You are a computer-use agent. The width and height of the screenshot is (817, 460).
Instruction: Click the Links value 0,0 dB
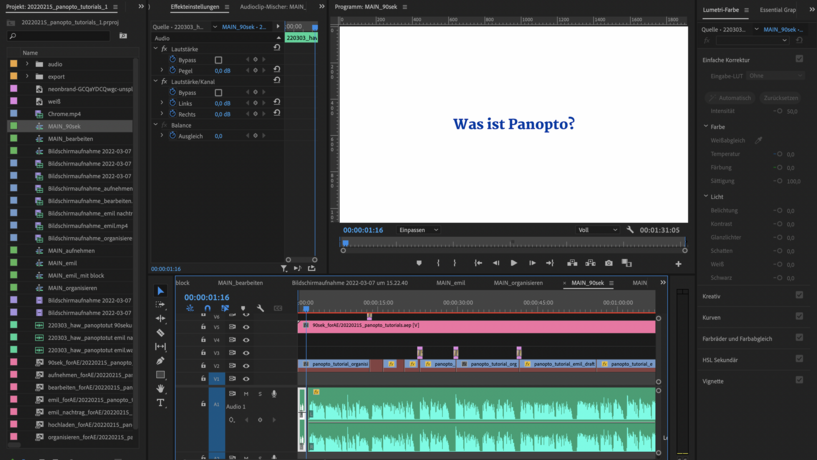tap(222, 104)
